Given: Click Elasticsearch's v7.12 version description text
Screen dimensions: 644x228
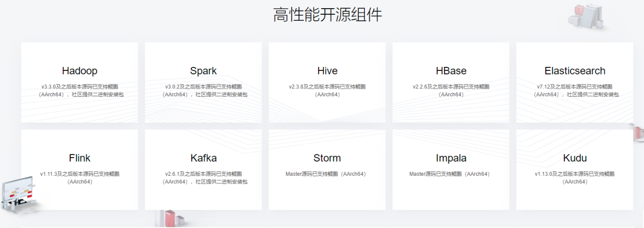Looking at the screenshot, I should click(575, 91).
